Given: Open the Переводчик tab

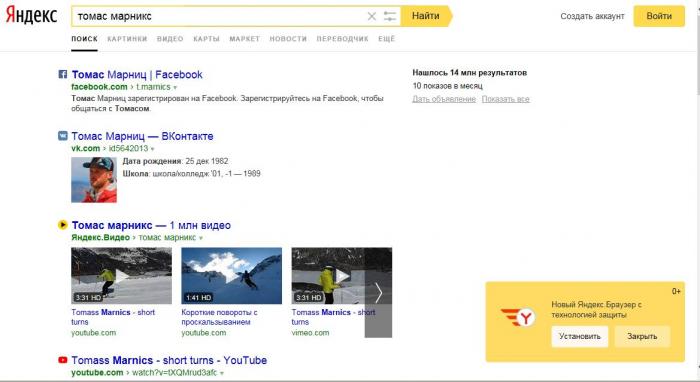Looking at the screenshot, I should [342, 39].
